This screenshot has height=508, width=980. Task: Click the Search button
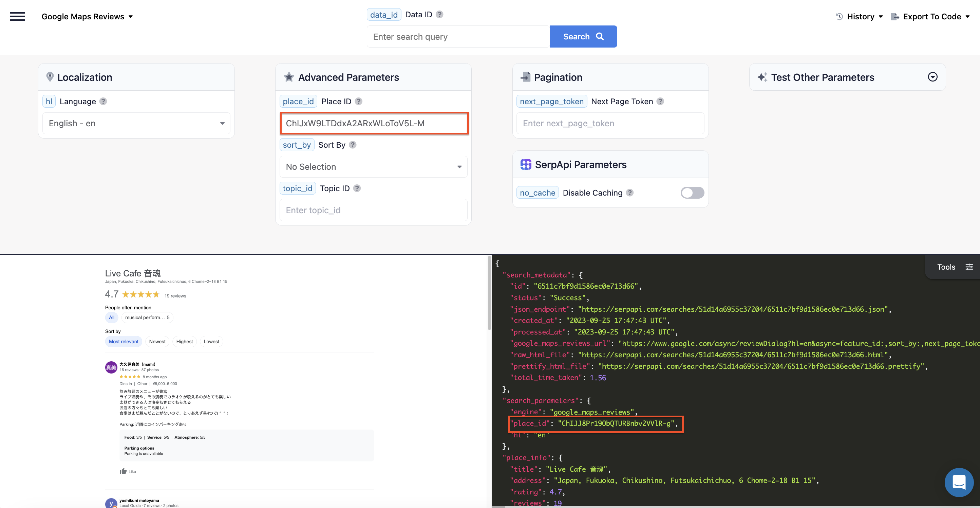coord(583,36)
